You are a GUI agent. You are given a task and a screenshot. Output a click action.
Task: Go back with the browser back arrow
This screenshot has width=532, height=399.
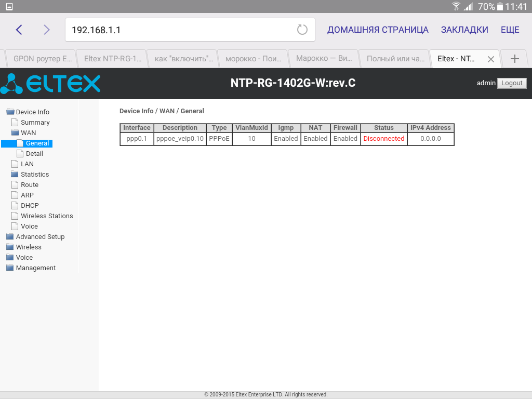point(19,30)
